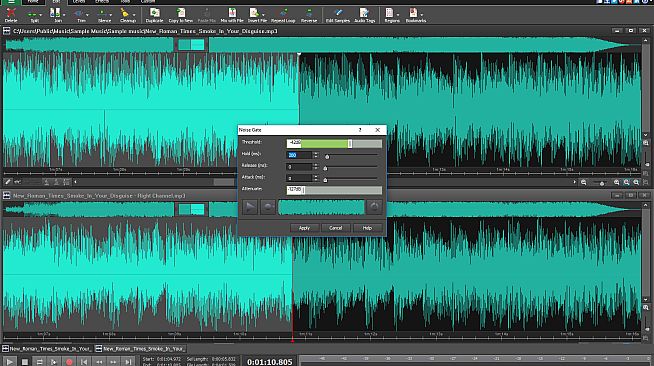654x366 pixels.
Task: Stop playback with the square Stop button
Action: pos(25,362)
